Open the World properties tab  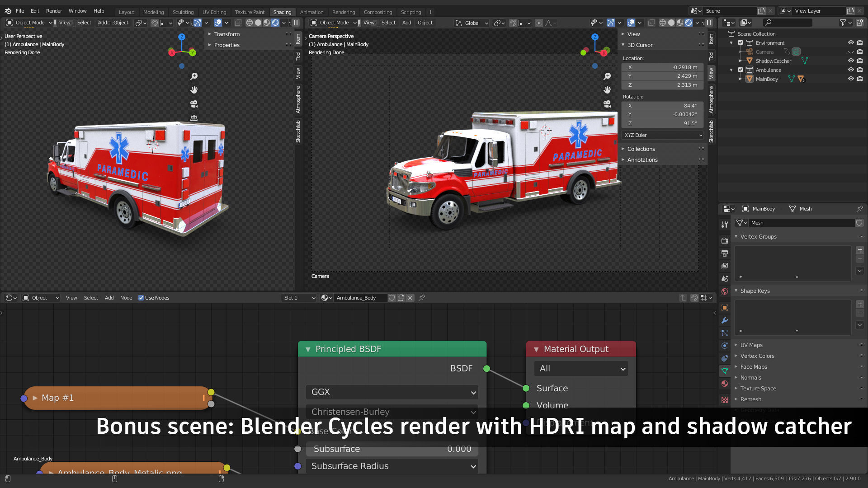click(x=725, y=291)
